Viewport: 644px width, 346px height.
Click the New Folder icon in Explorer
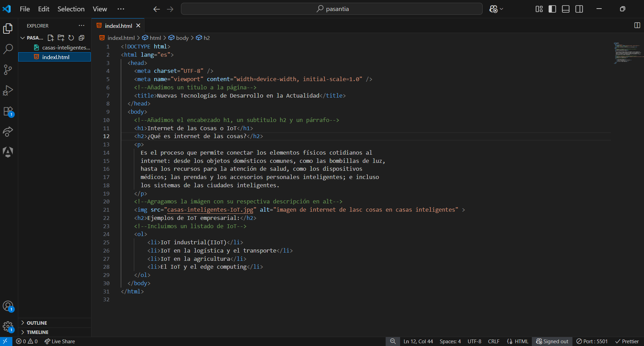point(61,38)
